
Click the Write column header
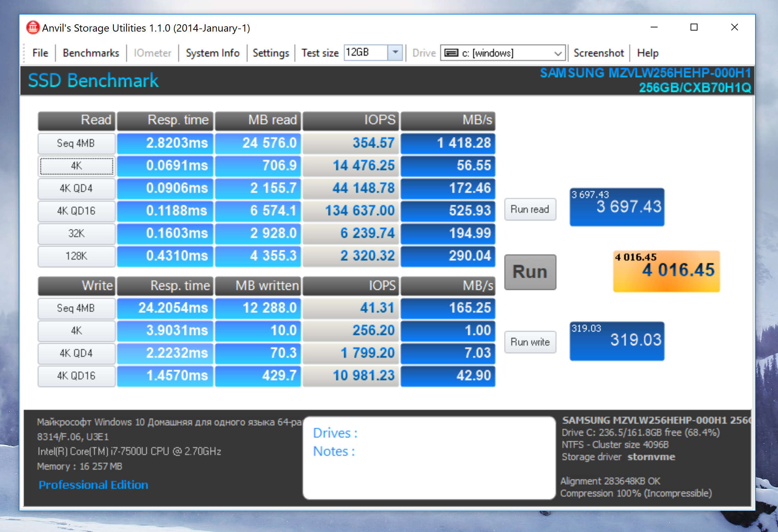(76, 286)
